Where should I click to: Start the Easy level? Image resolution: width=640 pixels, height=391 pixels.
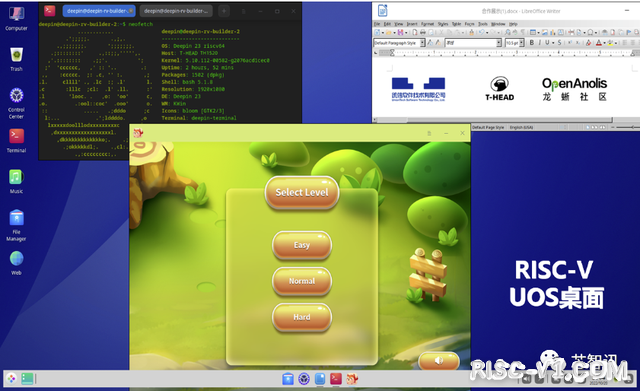click(x=302, y=245)
